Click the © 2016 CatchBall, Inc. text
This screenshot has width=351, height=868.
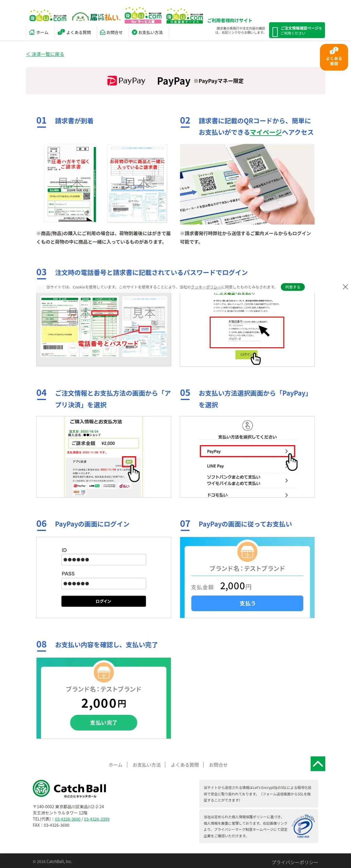point(52,862)
